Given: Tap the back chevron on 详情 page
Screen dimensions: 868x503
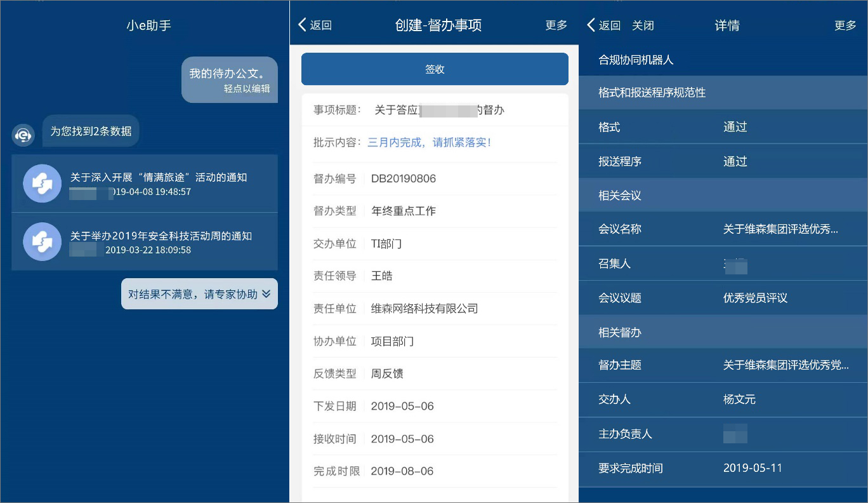Looking at the screenshot, I should click(591, 25).
